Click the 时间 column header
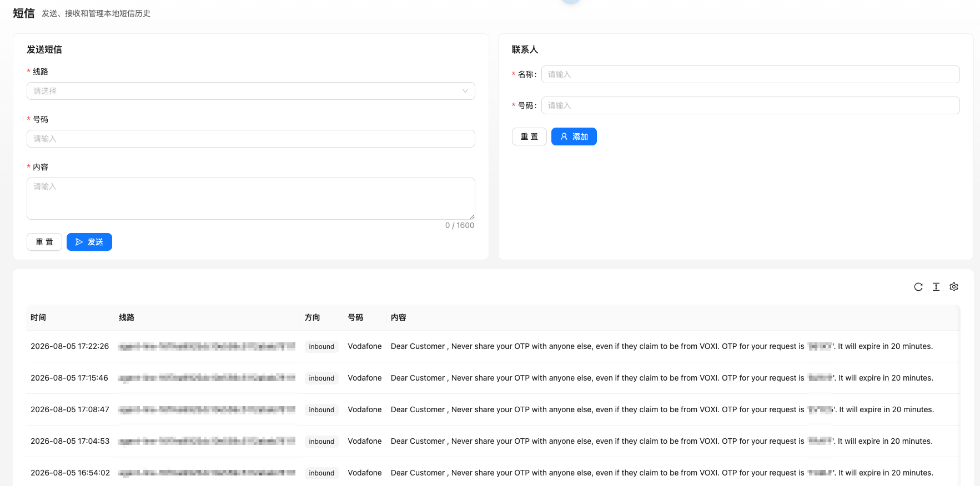This screenshot has height=486, width=980. pos(38,317)
